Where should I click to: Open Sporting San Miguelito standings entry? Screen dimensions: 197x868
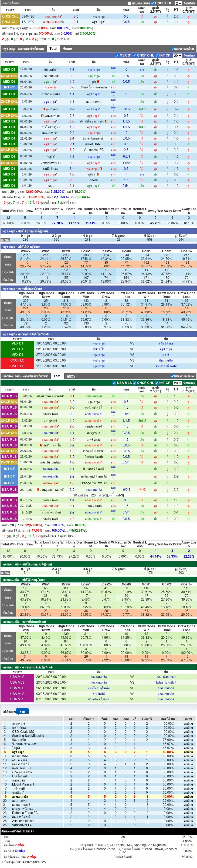point(28,736)
